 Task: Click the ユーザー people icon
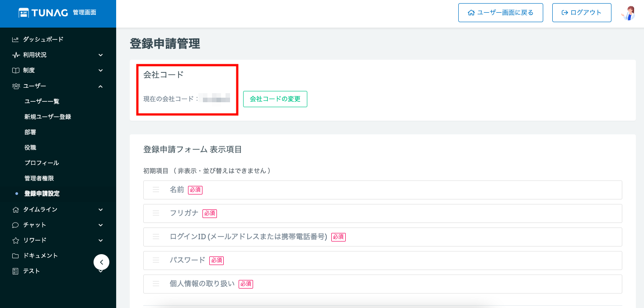(16, 86)
